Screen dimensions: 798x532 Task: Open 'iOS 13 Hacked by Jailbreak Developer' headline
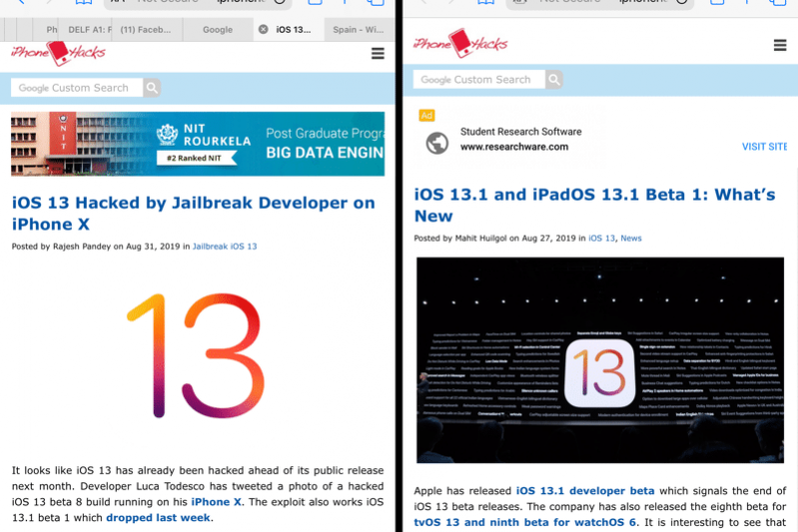tap(193, 213)
